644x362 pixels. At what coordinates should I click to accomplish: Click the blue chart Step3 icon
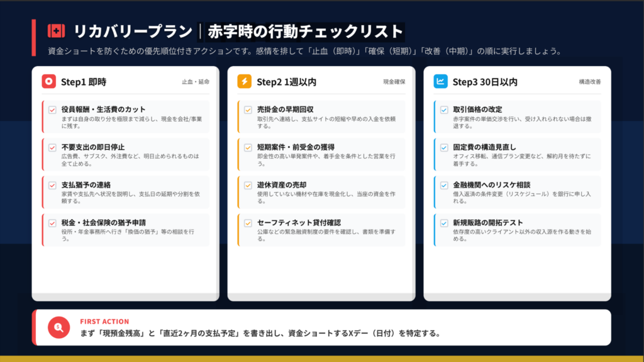coord(441,82)
